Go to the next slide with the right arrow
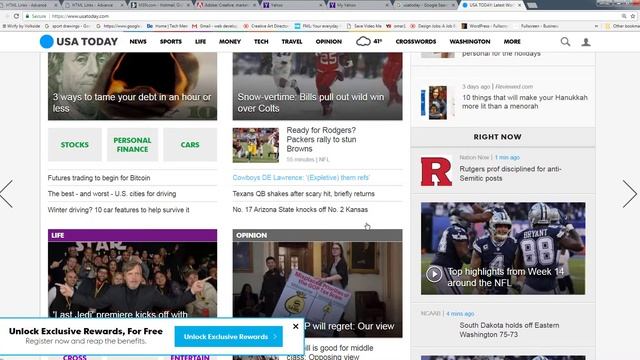The height and width of the screenshot is (360, 640). tap(630, 194)
